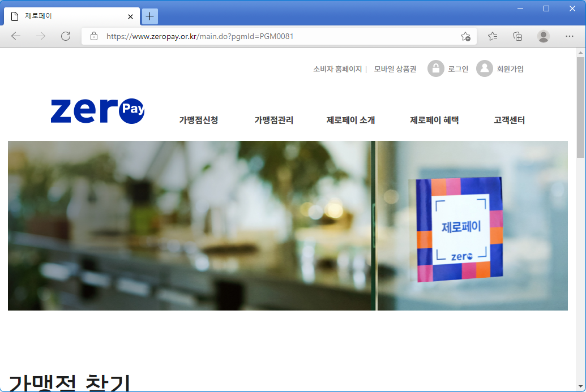Add this page to favorites
The height and width of the screenshot is (392, 586).
click(465, 36)
